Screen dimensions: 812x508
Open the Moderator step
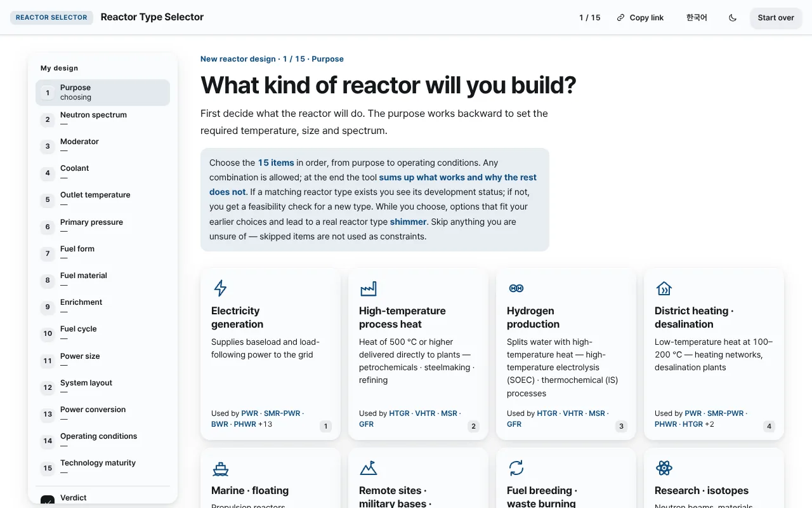pos(103,146)
